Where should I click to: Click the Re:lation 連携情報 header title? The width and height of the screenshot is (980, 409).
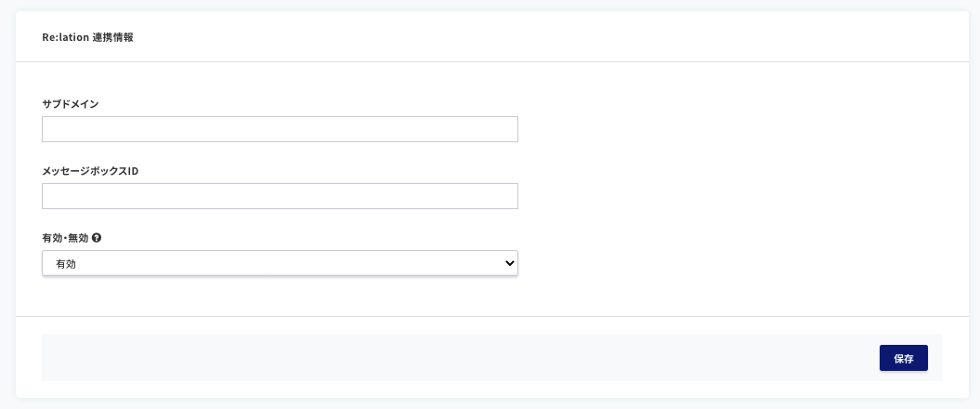pyautogui.click(x=86, y=37)
